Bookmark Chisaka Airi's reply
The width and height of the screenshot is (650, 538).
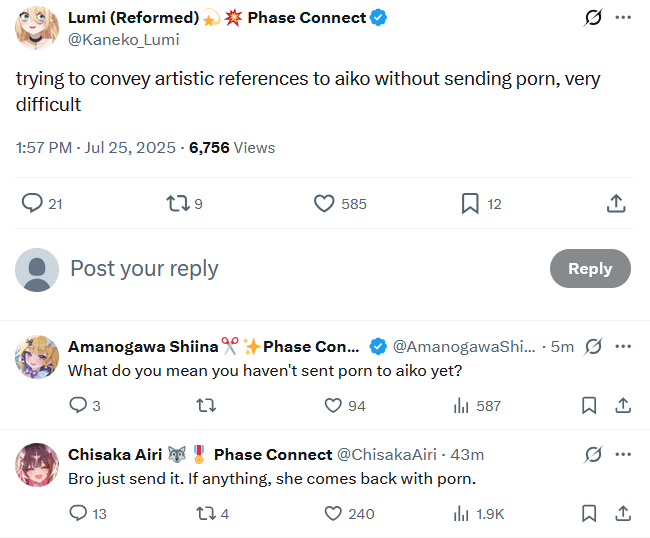pos(589,513)
